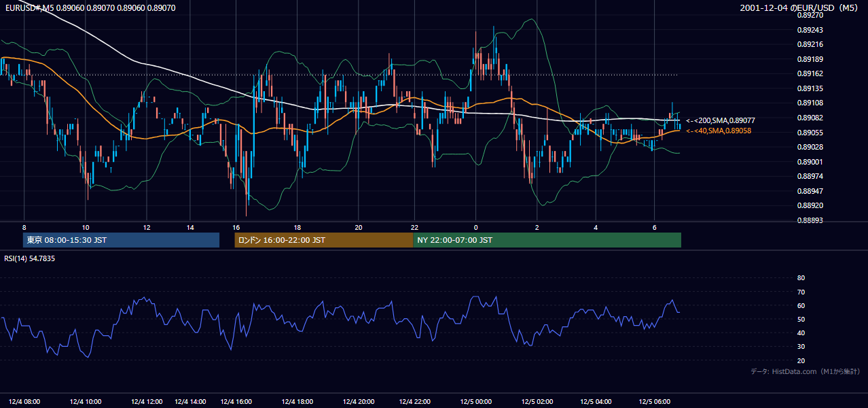This screenshot has height=408, width=868.
Task: Click hour tick 16 under the price chart
Action: click(x=236, y=227)
